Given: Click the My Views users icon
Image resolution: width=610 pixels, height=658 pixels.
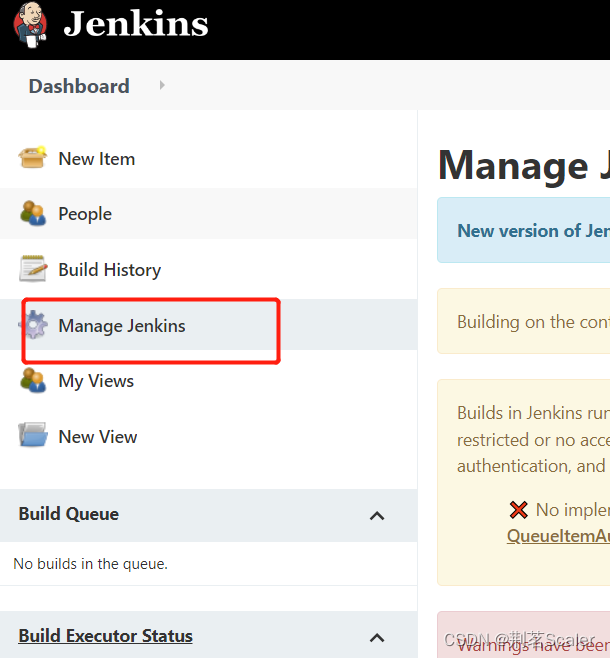Looking at the screenshot, I should click(33, 380).
